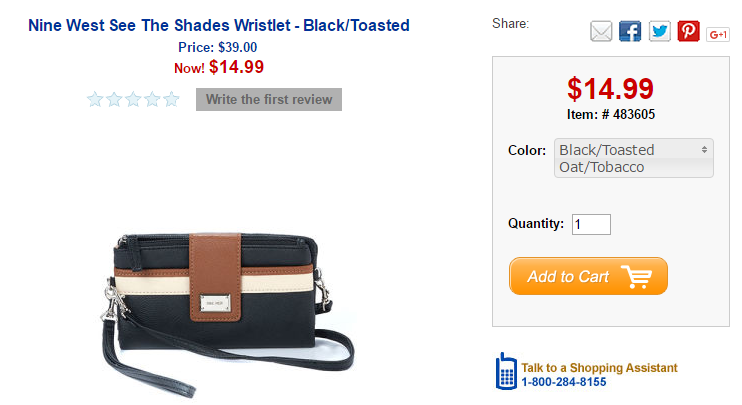Viewport: 742px width, 405px height.
Task: Add the wristlet to cart
Action: coord(568,277)
